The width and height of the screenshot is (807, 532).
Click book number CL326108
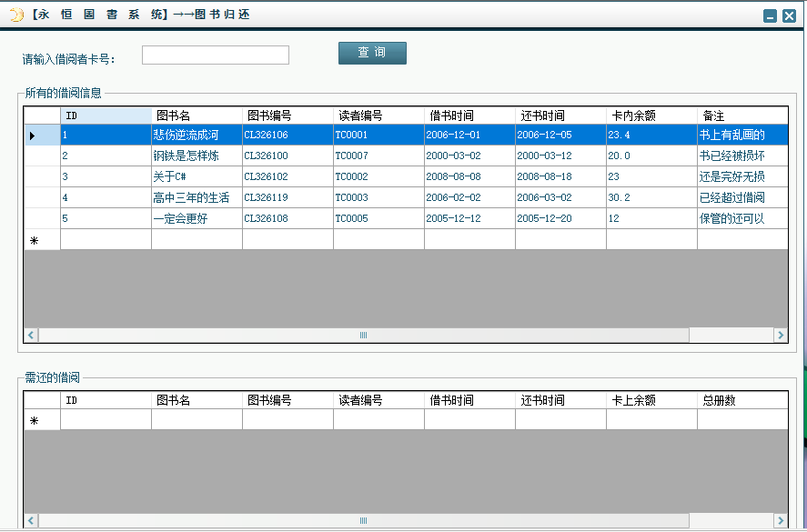pos(287,218)
